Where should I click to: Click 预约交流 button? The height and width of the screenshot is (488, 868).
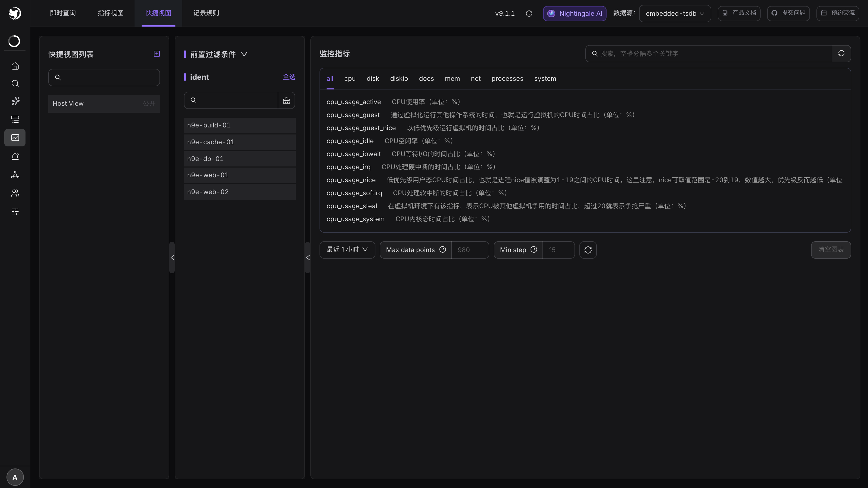coord(838,13)
